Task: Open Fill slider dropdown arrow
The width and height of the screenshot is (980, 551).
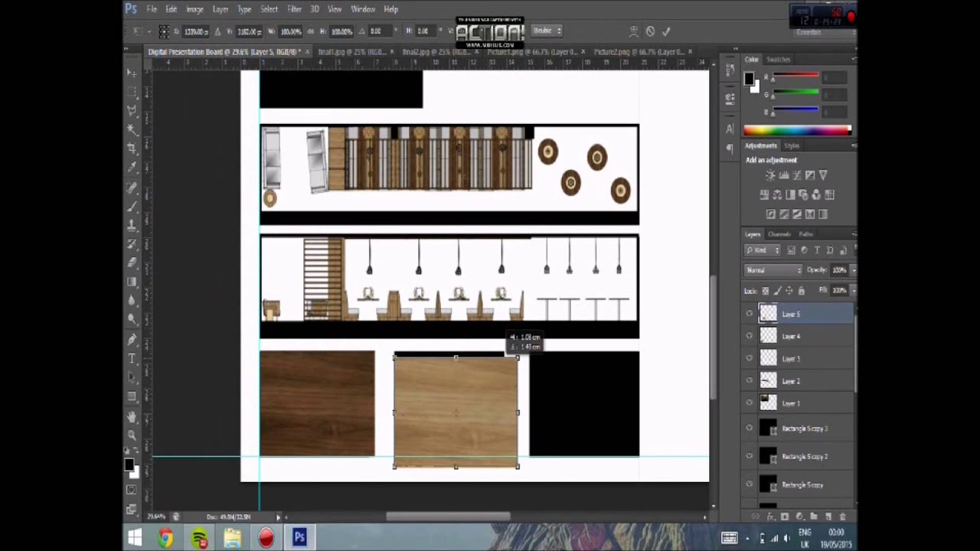Action: (x=853, y=291)
